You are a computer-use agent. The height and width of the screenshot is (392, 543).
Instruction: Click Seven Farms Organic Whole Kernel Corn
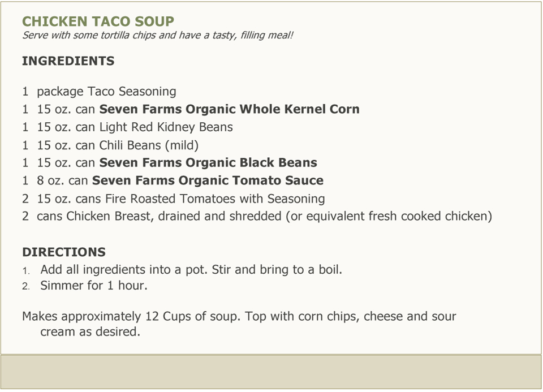point(229,109)
